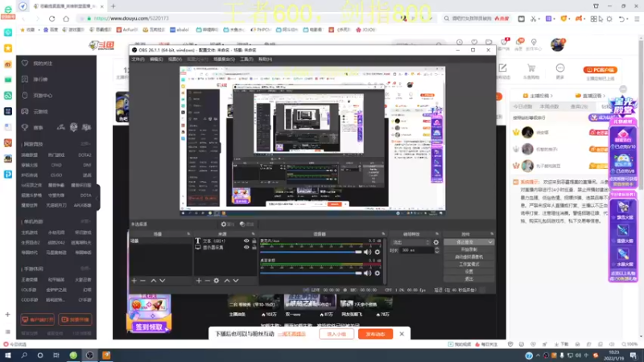Open the Douyu user avatar at the top right
This screenshot has width=644, height=362.
click(557, 44)
